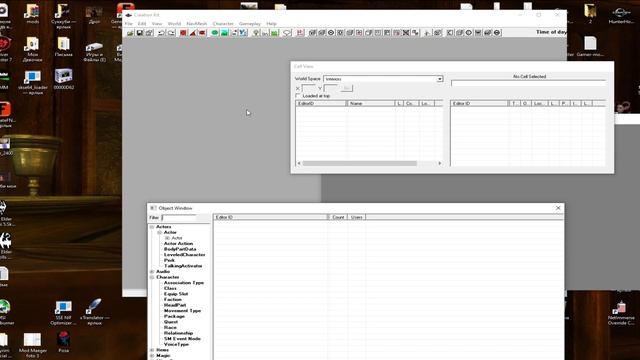Open landscape editing green picture icon
This screenshot has height=360, width=640.
tap(224, 33)
